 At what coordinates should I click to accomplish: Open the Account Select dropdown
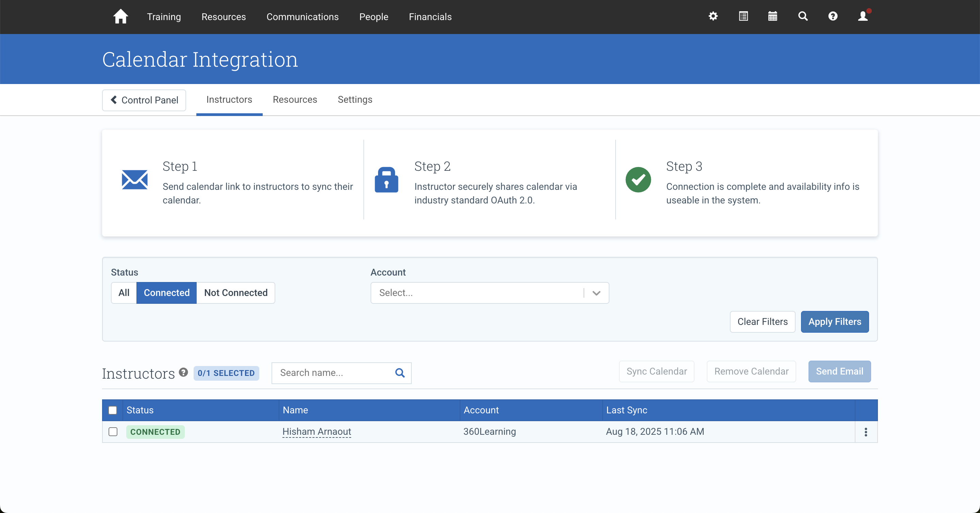coord(490,293)
